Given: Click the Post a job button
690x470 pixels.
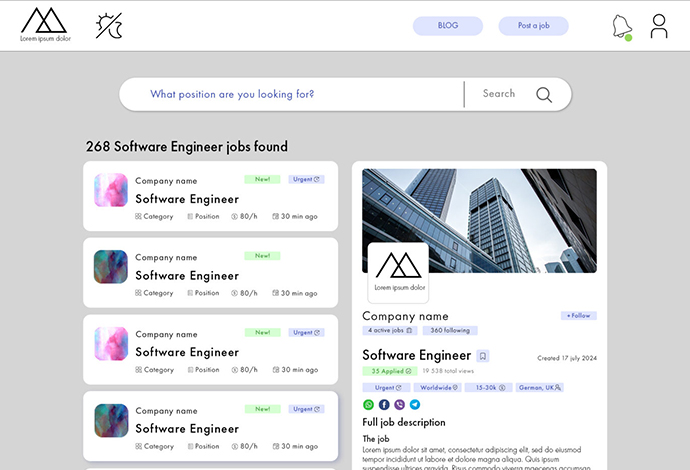Looking at the screenshot, I should click(533, 26).
